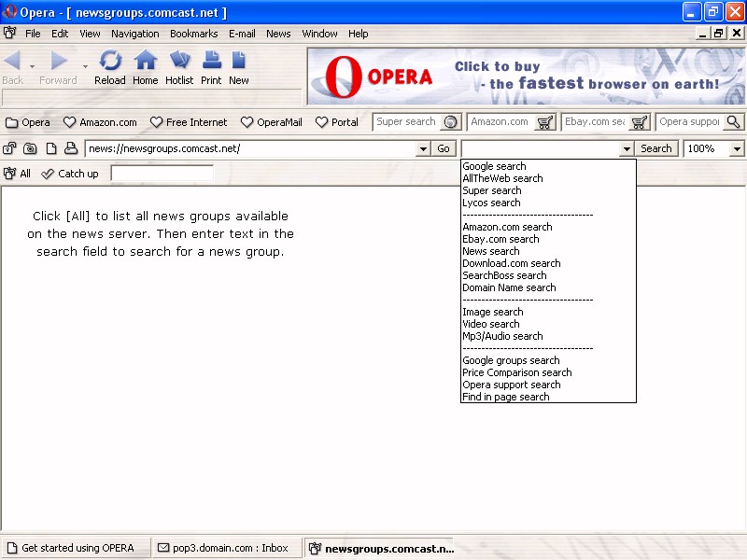Choose Mp3/Audio search option
Image resolution: width=747 pixels, height=560 pixels.
[548, 336]
